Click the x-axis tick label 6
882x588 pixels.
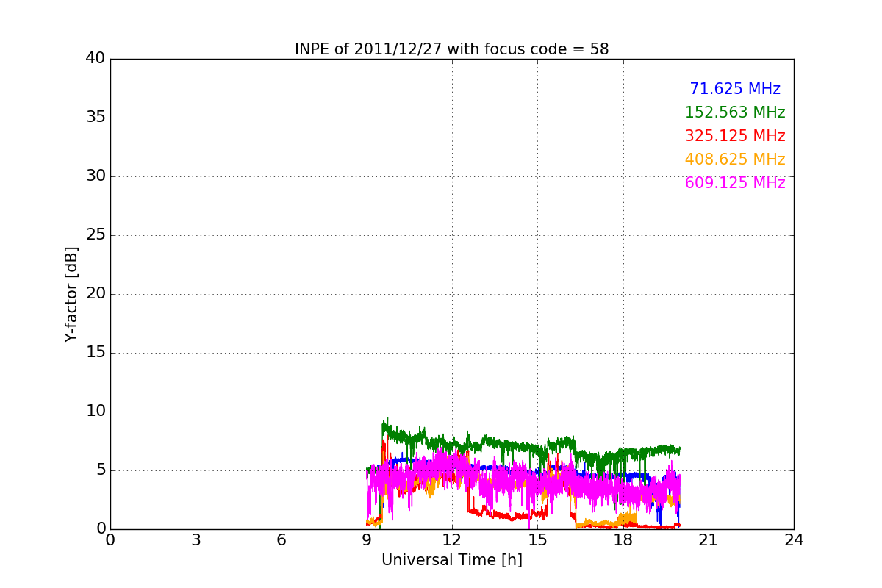point(281,540)
